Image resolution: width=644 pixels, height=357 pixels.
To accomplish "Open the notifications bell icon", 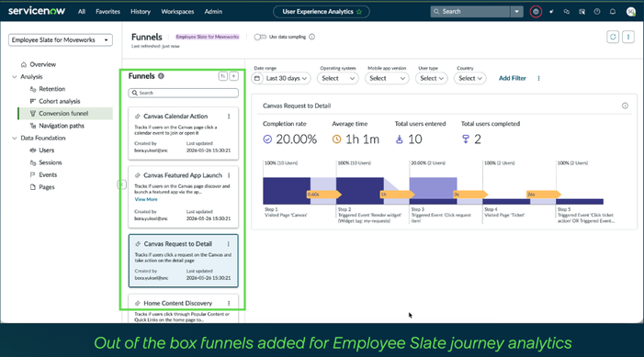I will [x=613, y=12].
